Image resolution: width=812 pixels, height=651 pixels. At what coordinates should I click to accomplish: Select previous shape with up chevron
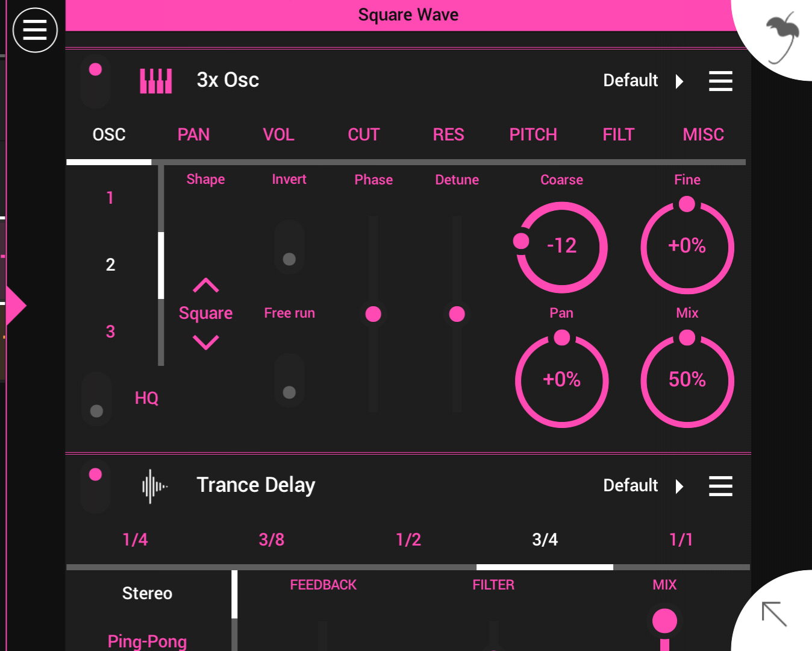tap(206, 285)
